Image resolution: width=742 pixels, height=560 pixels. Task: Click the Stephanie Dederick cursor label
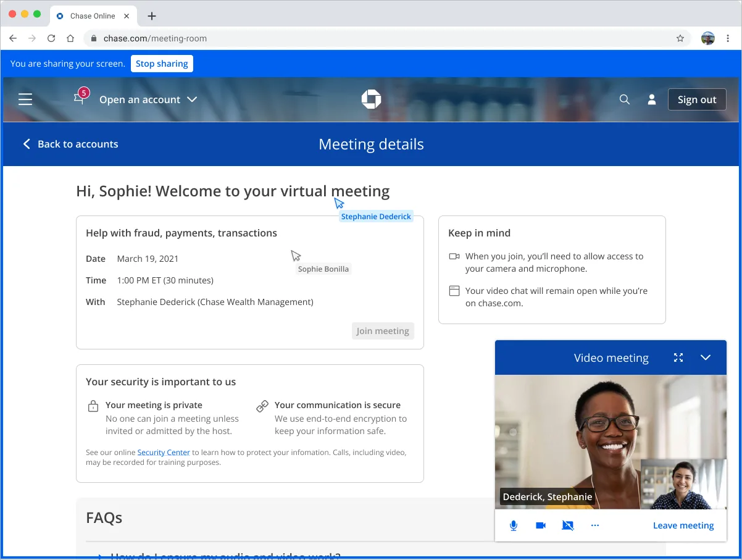(376, 217)
